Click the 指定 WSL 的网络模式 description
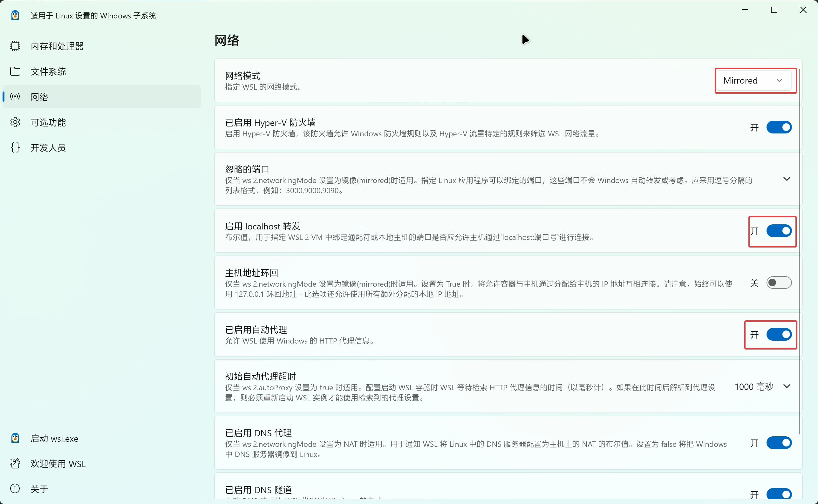Viewport: 818px width, 504px height. 263,87
